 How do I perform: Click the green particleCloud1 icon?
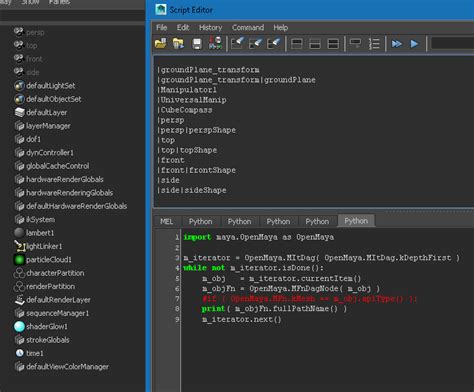click(19, 259)
